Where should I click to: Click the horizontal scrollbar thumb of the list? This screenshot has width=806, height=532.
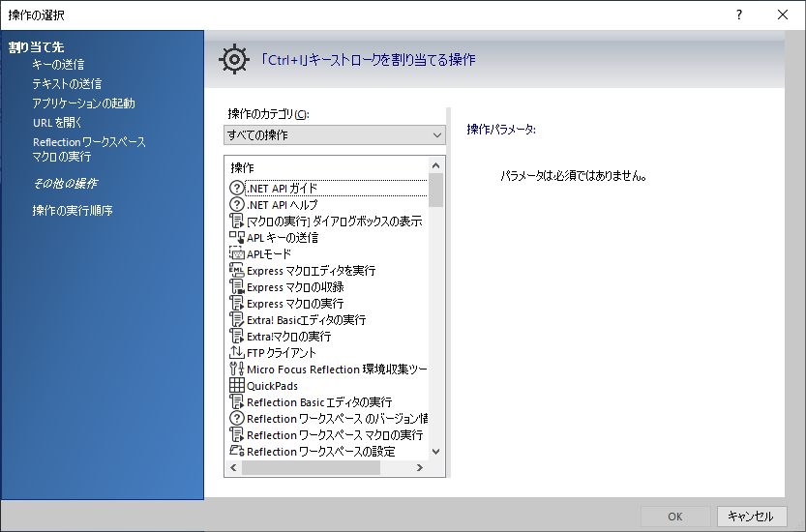coord(311,467)
